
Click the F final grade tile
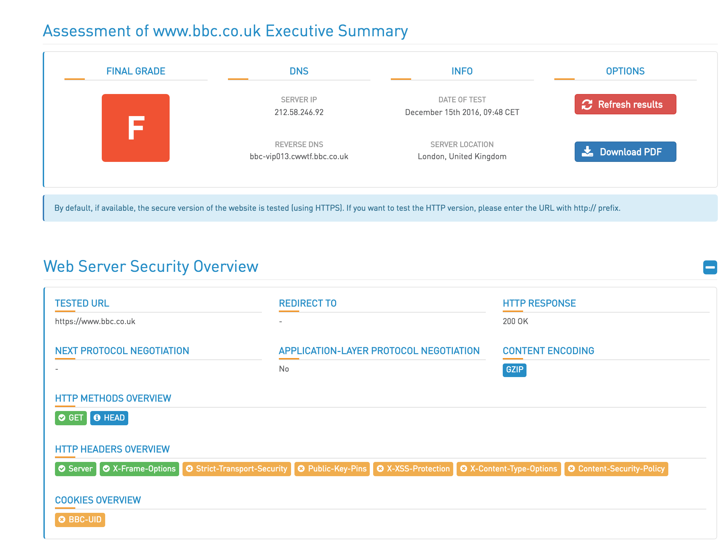point(136,128)
